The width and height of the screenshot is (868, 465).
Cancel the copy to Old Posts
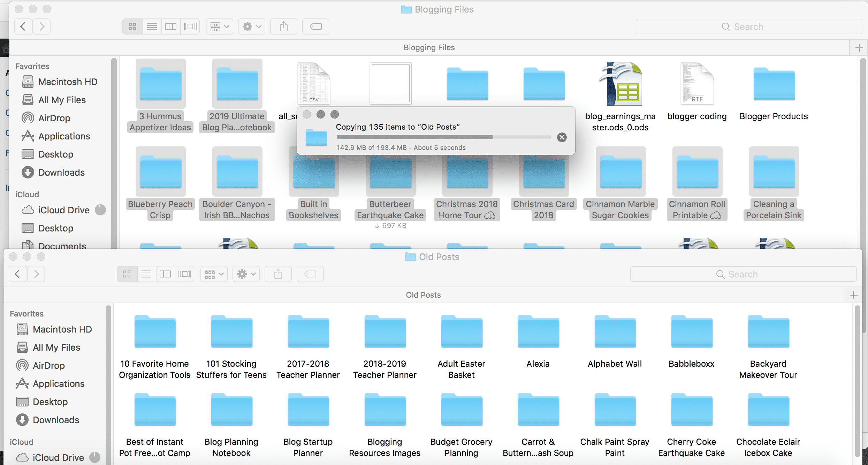click(562, 137)
